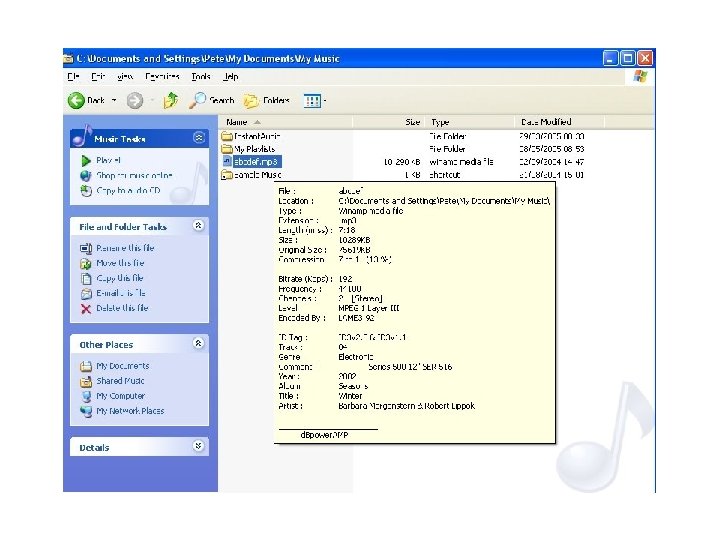Screen dimensions: 720x540
Task: Select the My Playlists folder name
Action: click(x=255, y=149)
